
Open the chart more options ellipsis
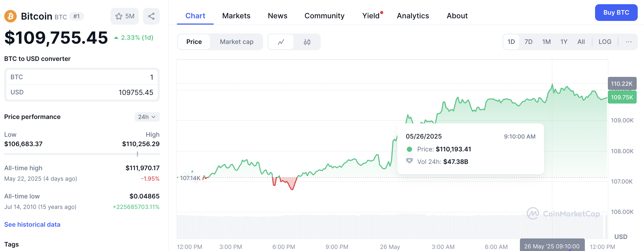629,42
